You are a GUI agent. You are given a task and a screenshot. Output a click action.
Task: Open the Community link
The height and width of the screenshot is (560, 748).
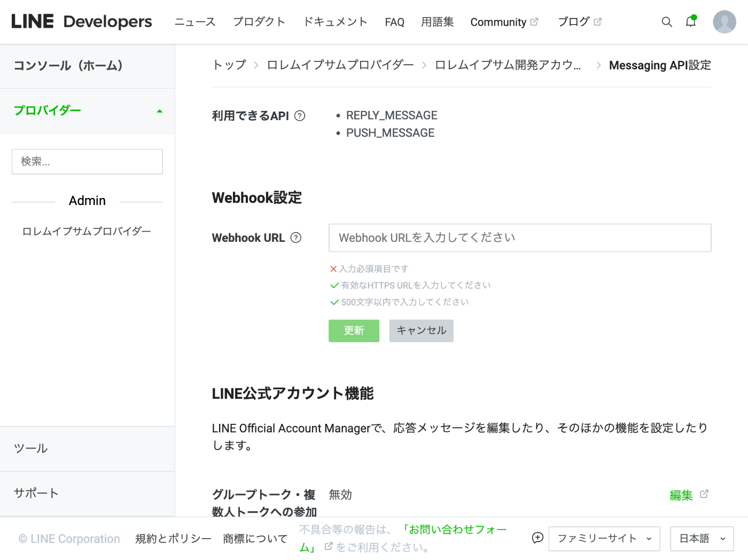[x=498, y=22]
